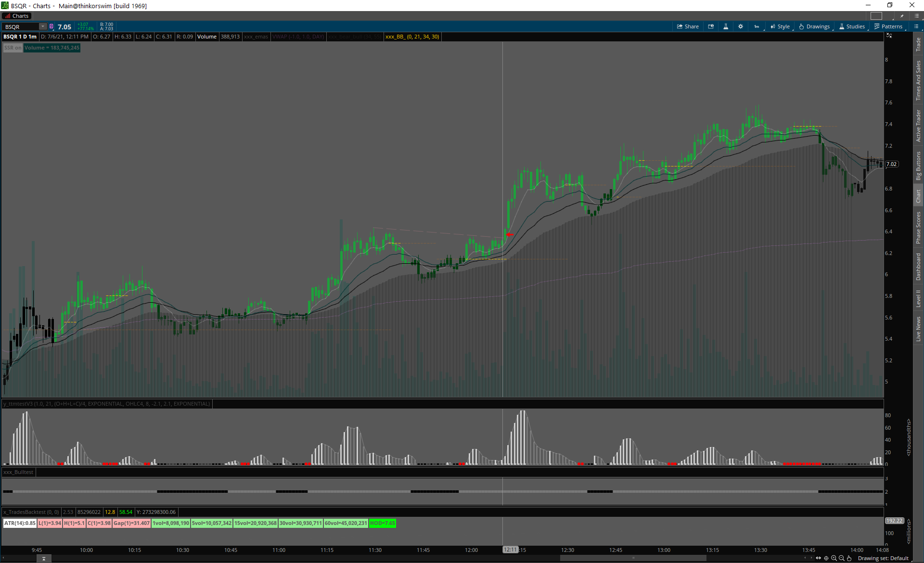Open the 1m timeframe dropdown
924x563 pixels.
pyautogui.click(x=757, y=26)
